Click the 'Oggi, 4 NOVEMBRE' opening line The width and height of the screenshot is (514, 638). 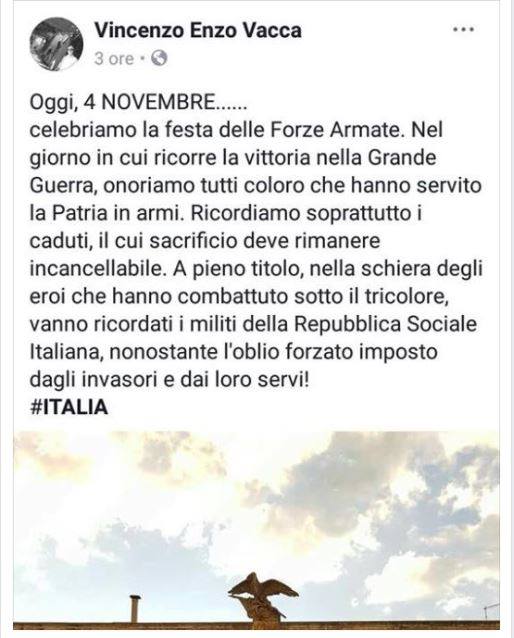138,102
